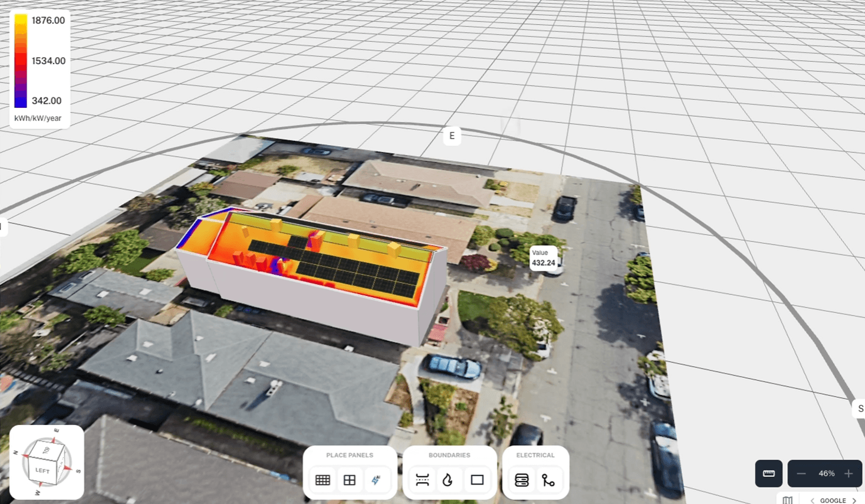Image resolution: width=865 pixels, height=504 pixels.
Task: Run the AI auto panel placement tool
Action: tap(377, 479)
